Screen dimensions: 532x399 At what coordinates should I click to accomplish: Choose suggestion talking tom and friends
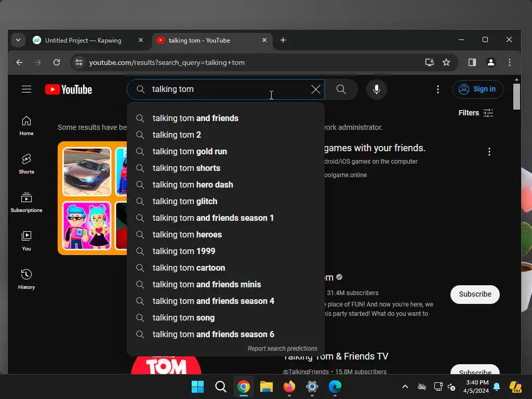225,118
